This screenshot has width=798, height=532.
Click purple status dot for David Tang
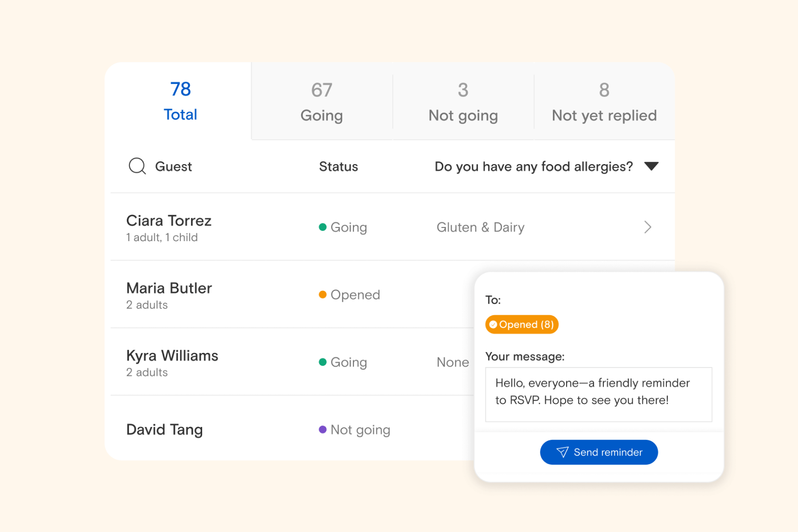click(x=323, y=429)
